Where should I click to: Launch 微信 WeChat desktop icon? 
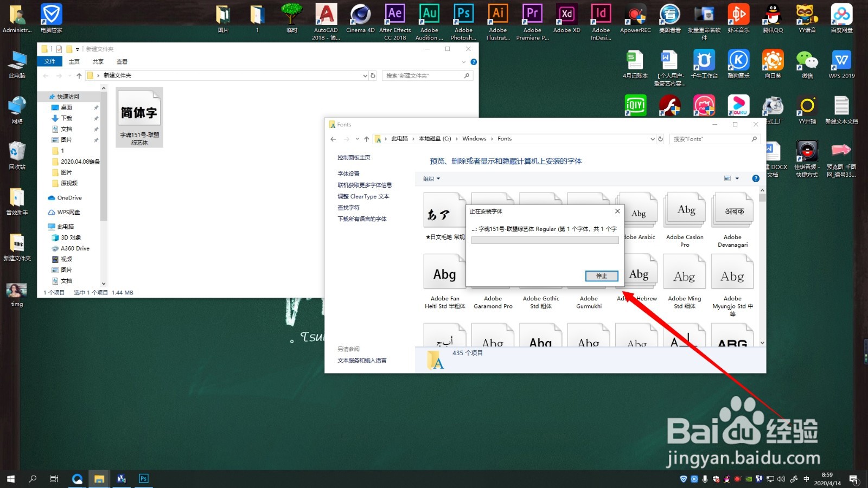807,65
